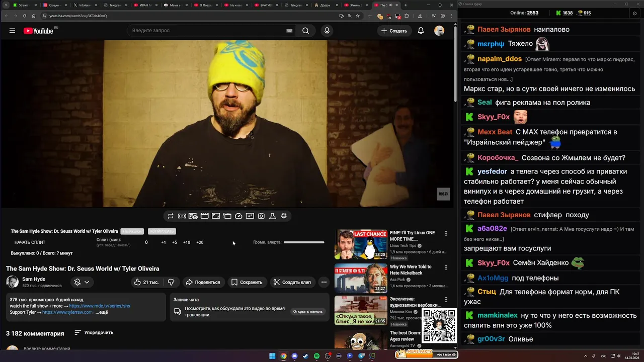This screenshot has width=644, height=362.
Task: Open enhancer settings gear under player
Action: [x=284, y=216]
